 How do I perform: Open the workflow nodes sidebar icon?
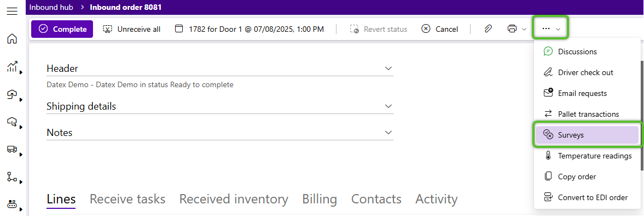pos(13,177)
